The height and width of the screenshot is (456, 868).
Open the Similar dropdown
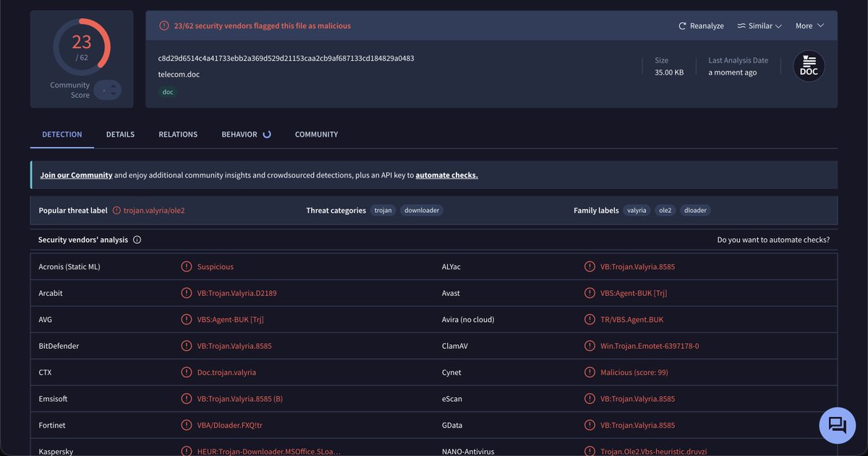(759, 26)
